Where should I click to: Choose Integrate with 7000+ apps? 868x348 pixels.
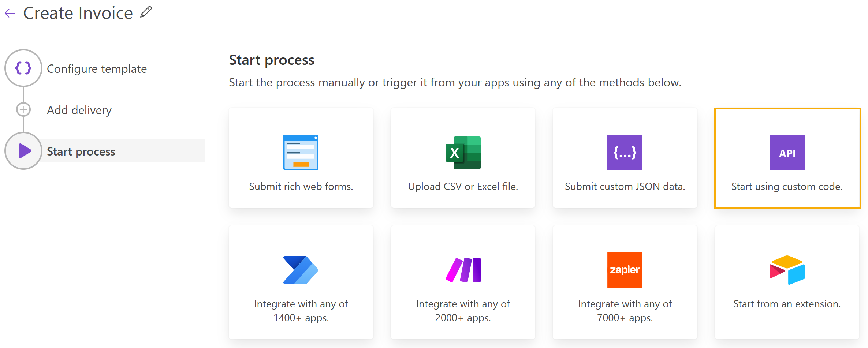(625, 282)
